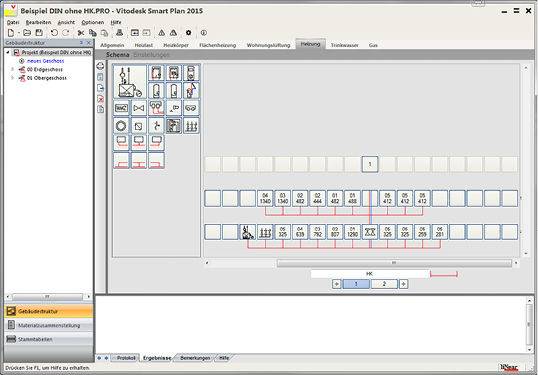Screen dimensions: 538x375
Task: Switch to the Trinkwasser tab
Action: click(x=344, y=45)
